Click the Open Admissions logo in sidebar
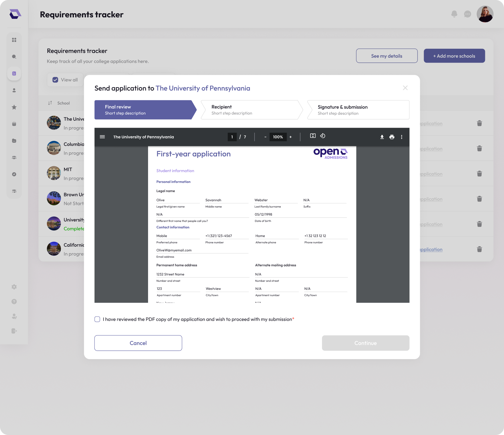 [15, 14]
